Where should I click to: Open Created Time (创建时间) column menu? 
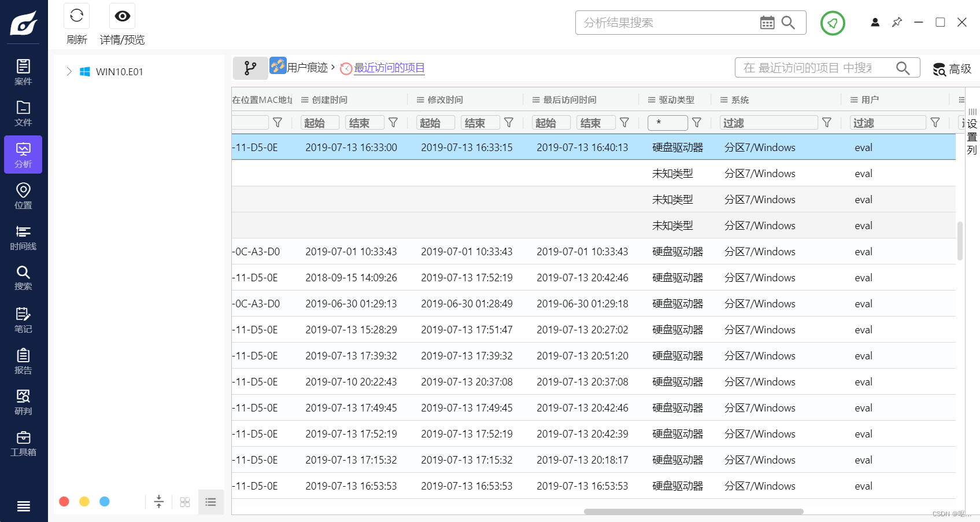tap(305, 100)
